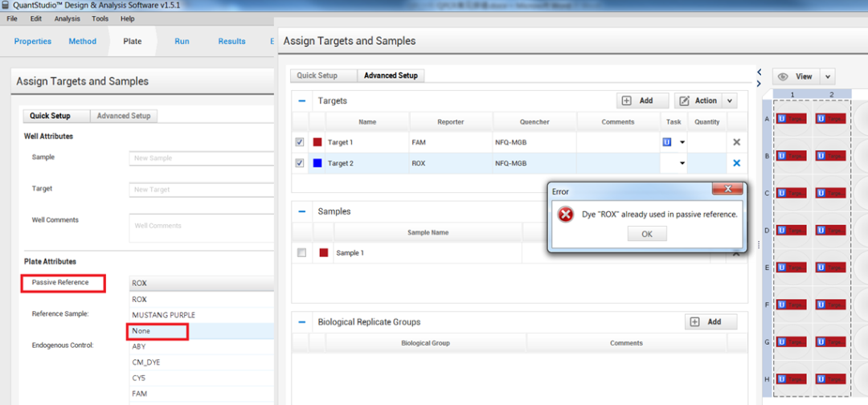
Task: Click the U icon in well G2
Action: coord(821,342)
